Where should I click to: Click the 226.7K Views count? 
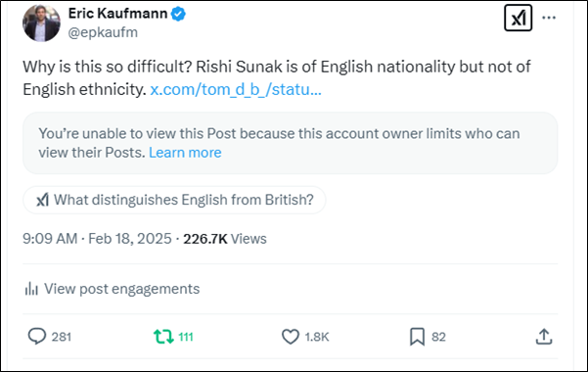[x=225, y=239]
